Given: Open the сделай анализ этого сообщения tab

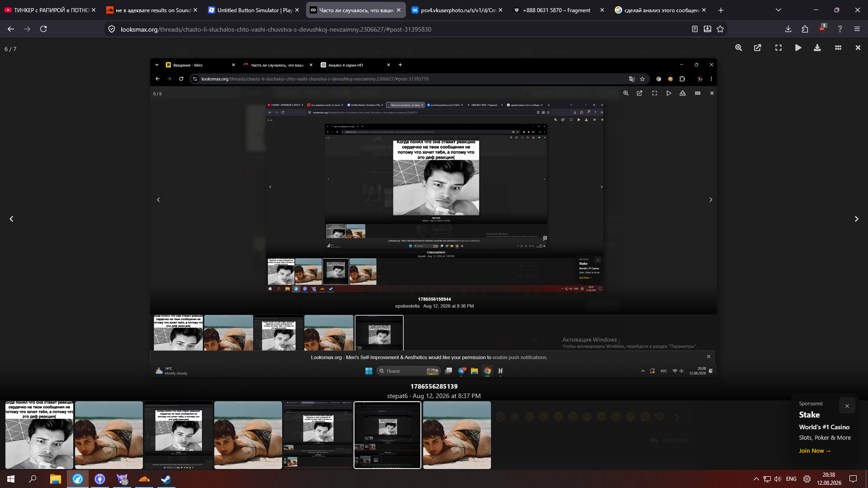Looking at the screenshot, I should point(660,10).
